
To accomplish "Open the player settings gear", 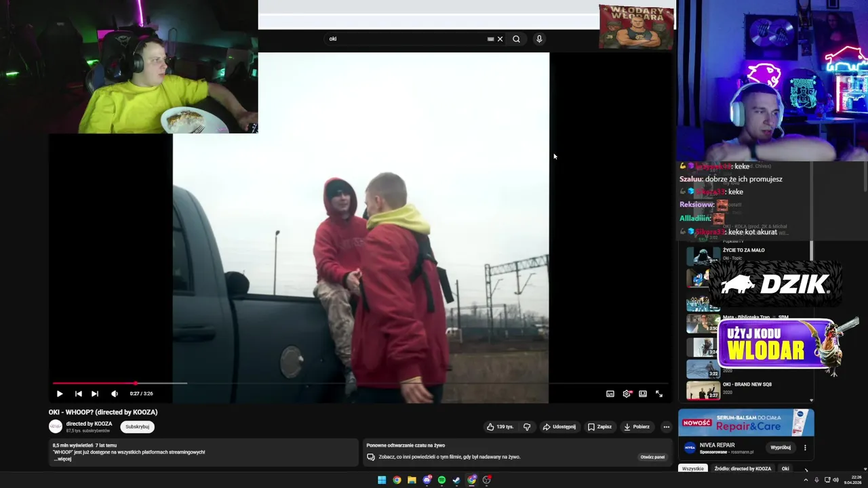I will click(x=627, y=394).
